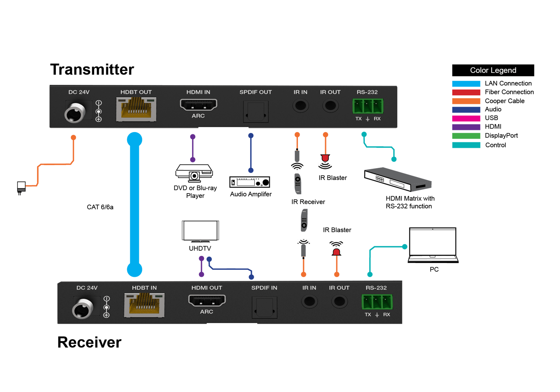This screenshot has height=392, width=560.
Task: Click the HDMI Matrix with RS-232 function label
Action: click(410, 202)
